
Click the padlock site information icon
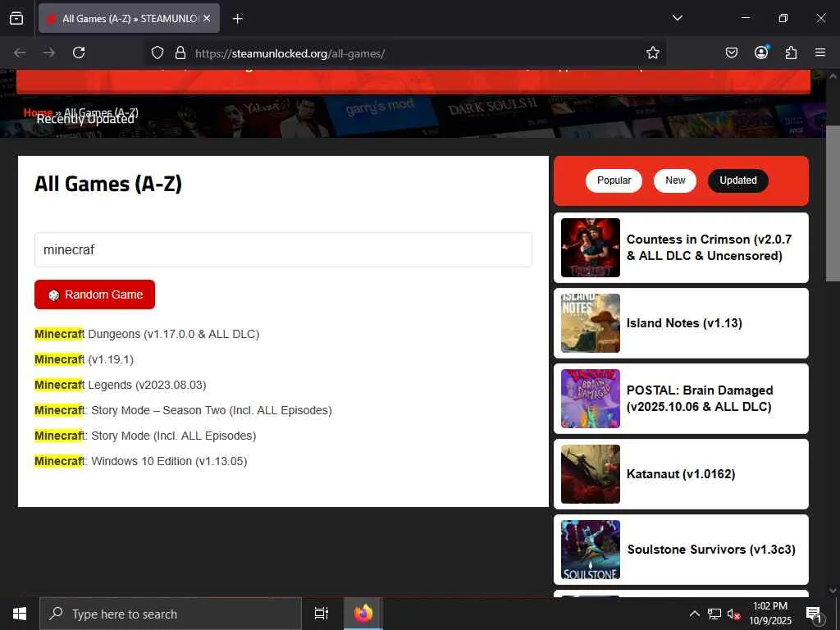tap(180, 53)
